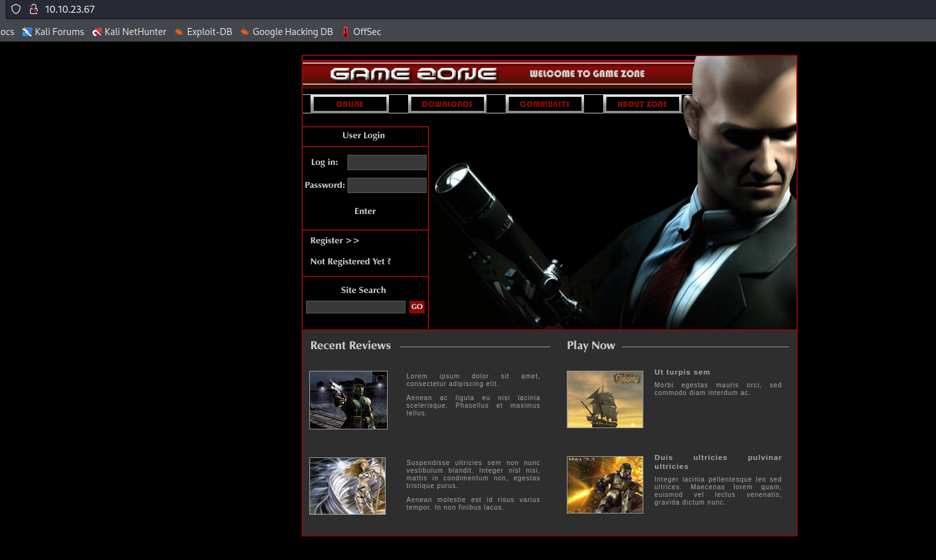Viewport: 936px width, 560px height.
Task: Click the 'Suspendisse ultricies sem non nunc' review text
Action: coord(473,475)
